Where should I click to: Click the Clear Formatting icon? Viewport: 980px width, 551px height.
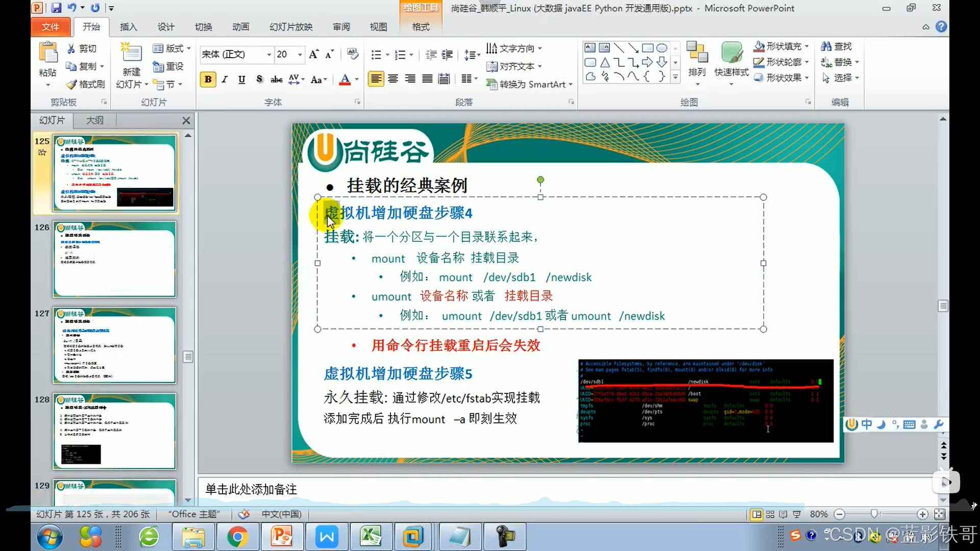point(352,54)
